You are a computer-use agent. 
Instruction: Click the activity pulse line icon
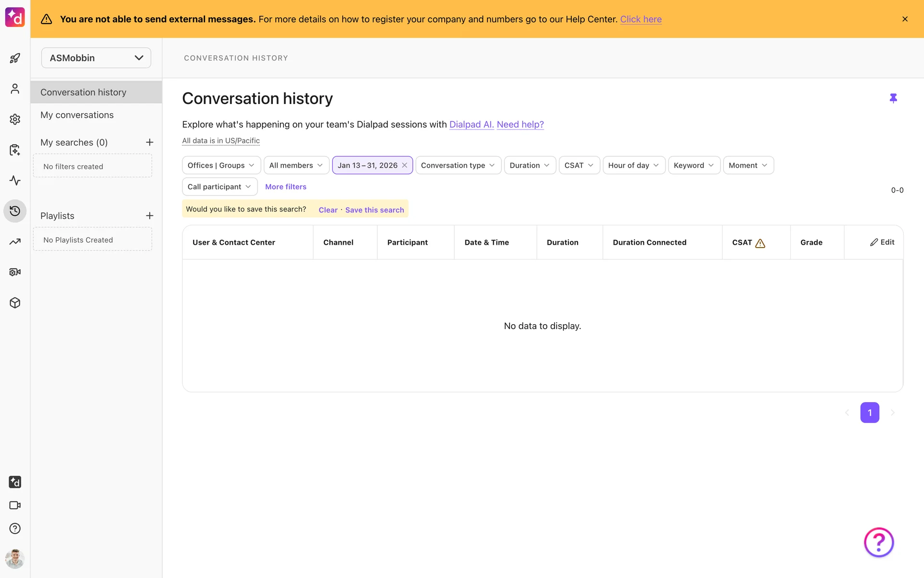[15, 181]
